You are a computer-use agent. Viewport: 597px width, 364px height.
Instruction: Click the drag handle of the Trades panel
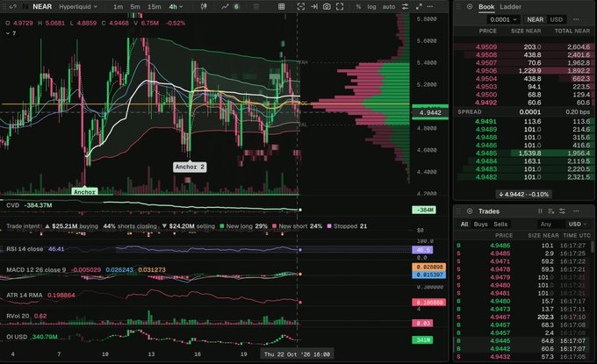click(458, 211)
